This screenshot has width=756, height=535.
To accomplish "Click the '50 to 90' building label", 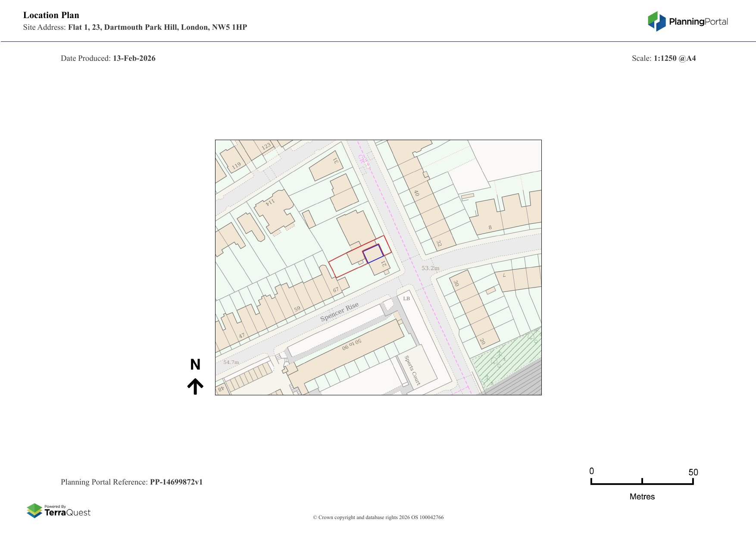I will [x=352, y=344].
